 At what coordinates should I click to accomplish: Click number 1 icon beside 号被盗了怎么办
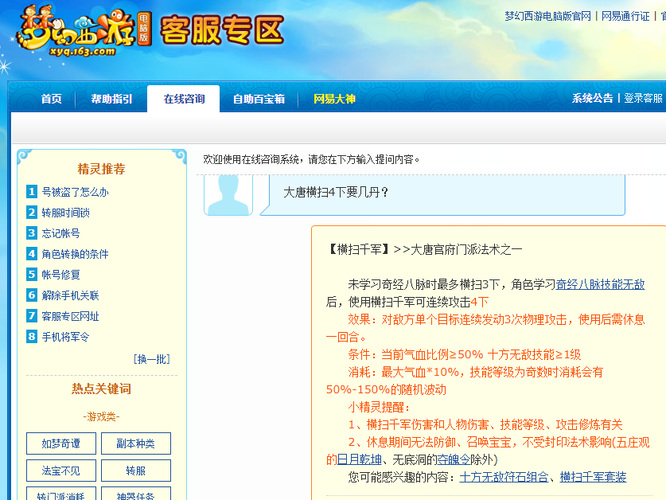click(x=32, y=192)
